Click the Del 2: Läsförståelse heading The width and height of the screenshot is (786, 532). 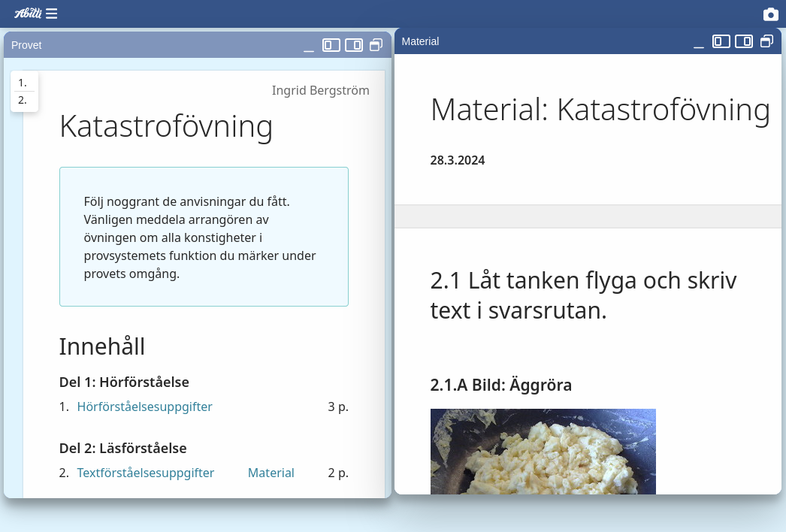(x=122, y=449)
